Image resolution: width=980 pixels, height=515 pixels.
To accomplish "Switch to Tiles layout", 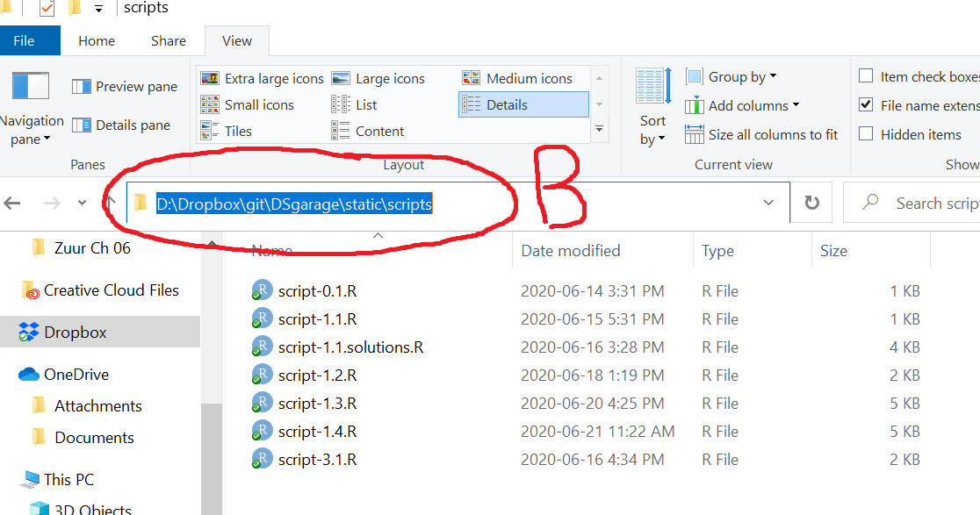I will click(227, 131).
